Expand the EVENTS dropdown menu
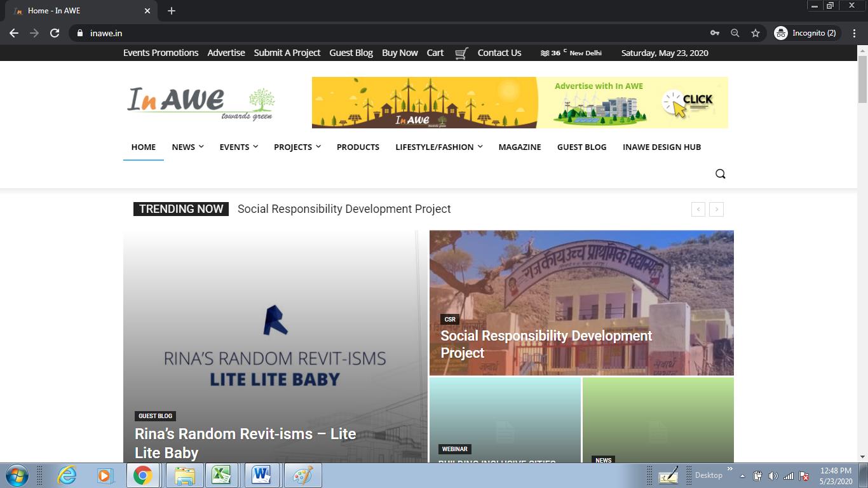The width and height of the screenshot is (868, 488). point(238,147)
